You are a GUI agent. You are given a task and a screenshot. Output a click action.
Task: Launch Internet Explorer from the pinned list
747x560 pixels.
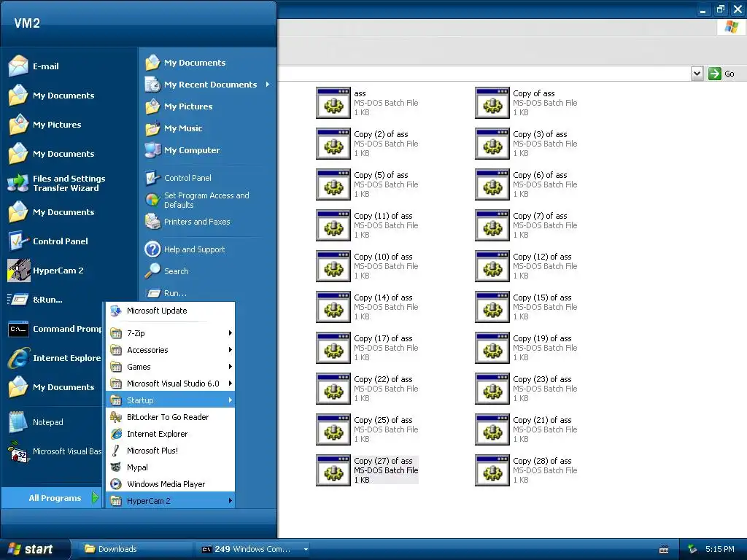pos(54,358)
